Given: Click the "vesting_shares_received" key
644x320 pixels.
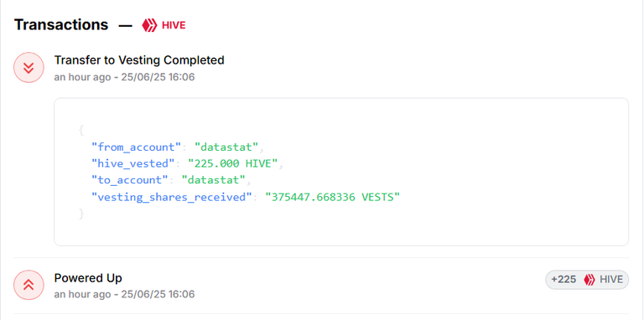Looking at the screenshot, I should pos(171,198).
